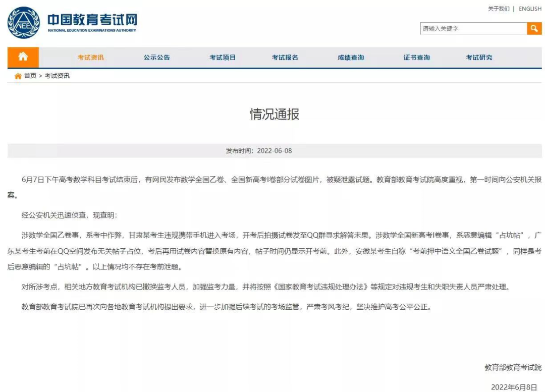Click the NEEA circular logo emblem

click(24, 23)
